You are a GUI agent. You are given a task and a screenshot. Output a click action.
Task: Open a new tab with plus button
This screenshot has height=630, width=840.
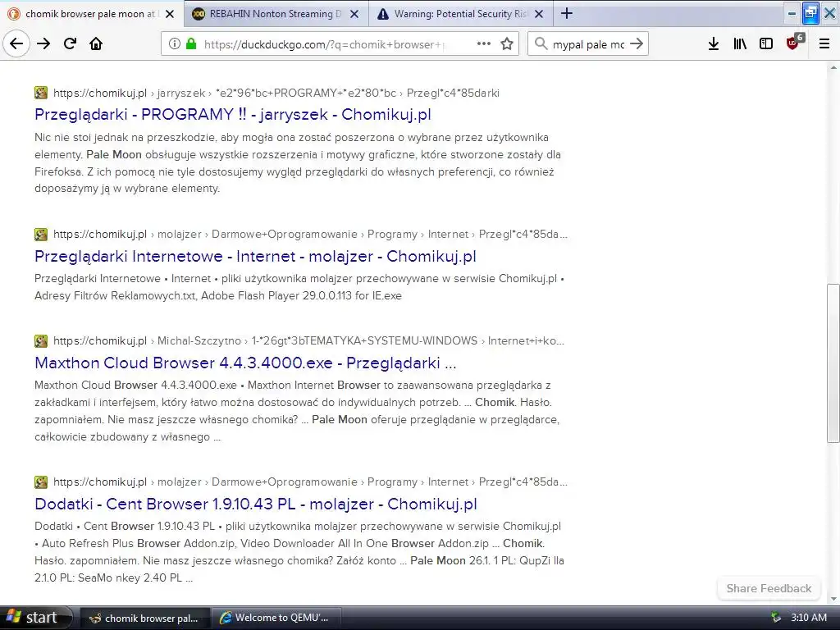(567, 14)
